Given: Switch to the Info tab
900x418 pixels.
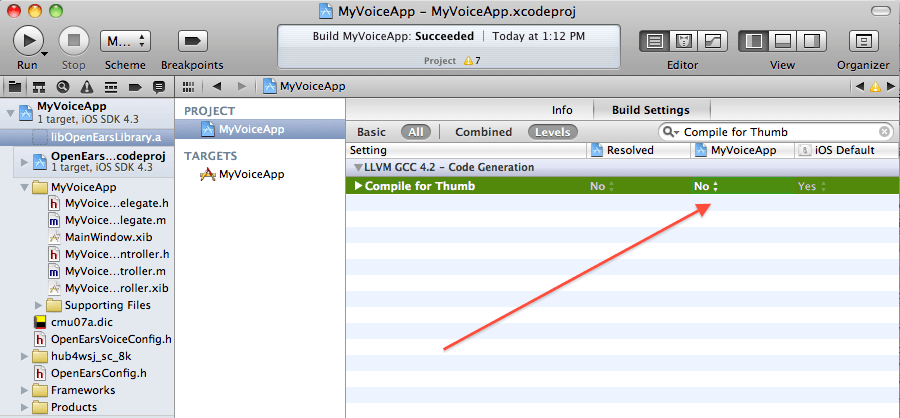Looking at the screenshot, I should pyautogui.click(x=562, y=110).
